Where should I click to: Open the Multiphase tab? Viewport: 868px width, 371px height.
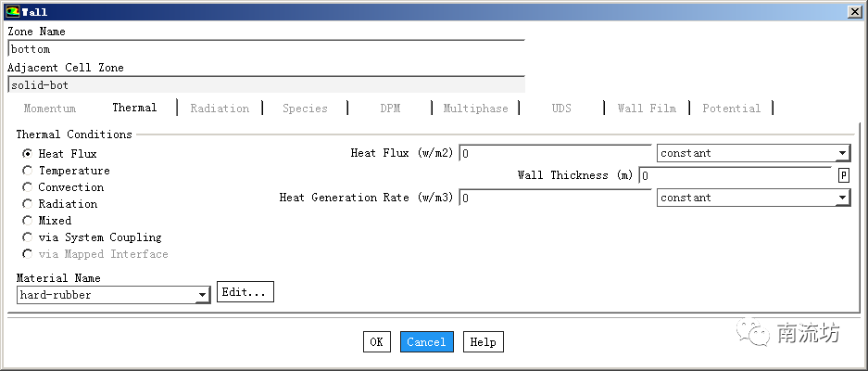[x=475, y=109]
